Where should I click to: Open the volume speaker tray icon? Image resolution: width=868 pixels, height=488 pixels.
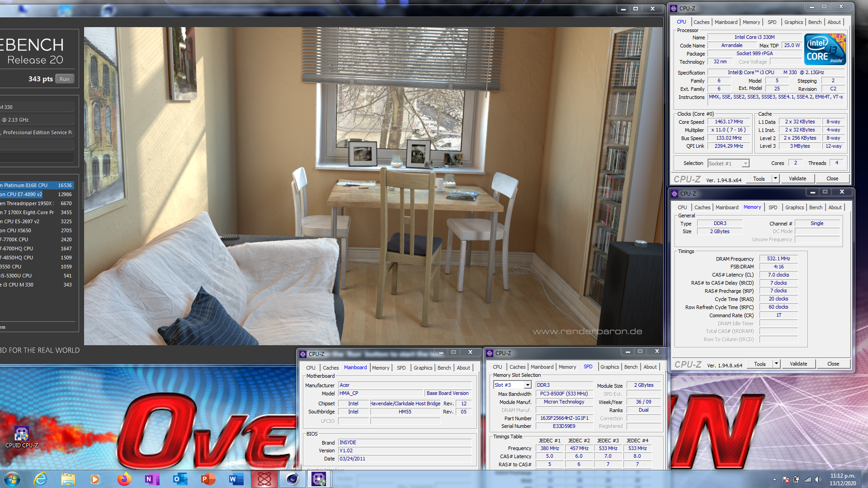click(818, 479)
